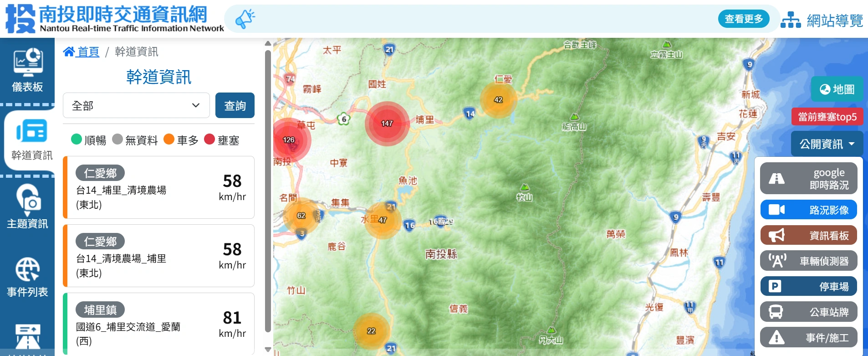
Task: Open the 事件列表 globe icon
Action: point(28,269)
